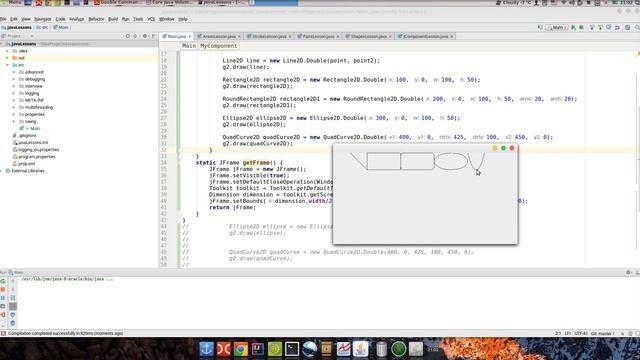Open the trash can in the dock
This screenshot has height=360, width=640.
(381, 349)
